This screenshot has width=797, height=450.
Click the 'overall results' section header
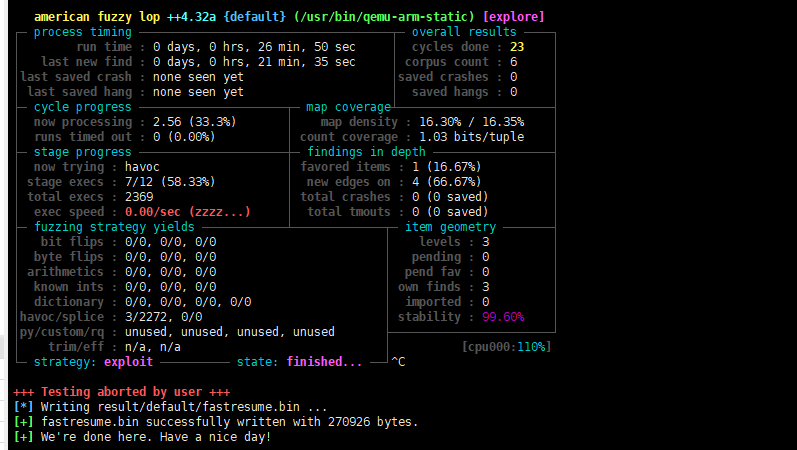pyautogui.click(x=464, y=32)
